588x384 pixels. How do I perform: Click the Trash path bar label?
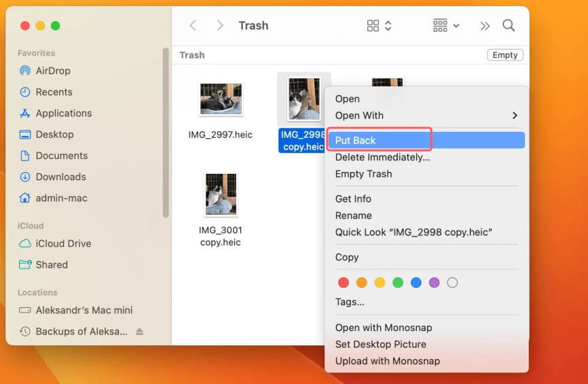point(192,55)
